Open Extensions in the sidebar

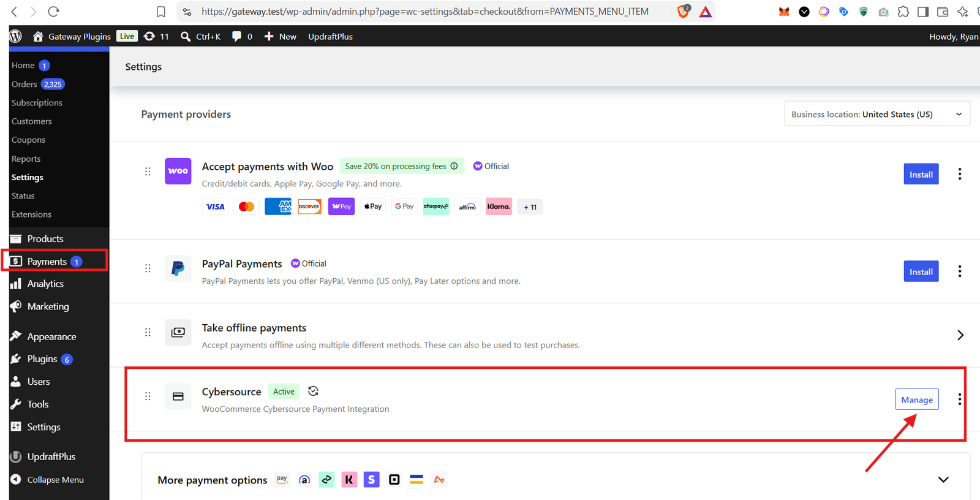coord(31,214)
